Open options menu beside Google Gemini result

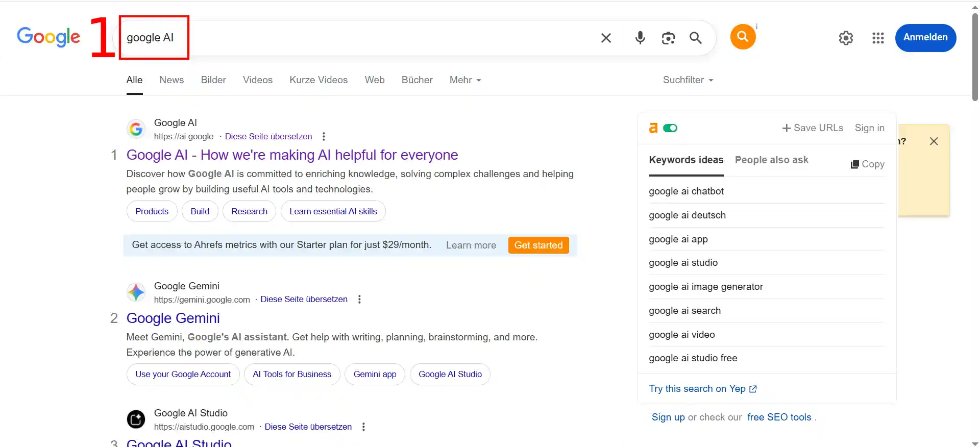[359, 299]
